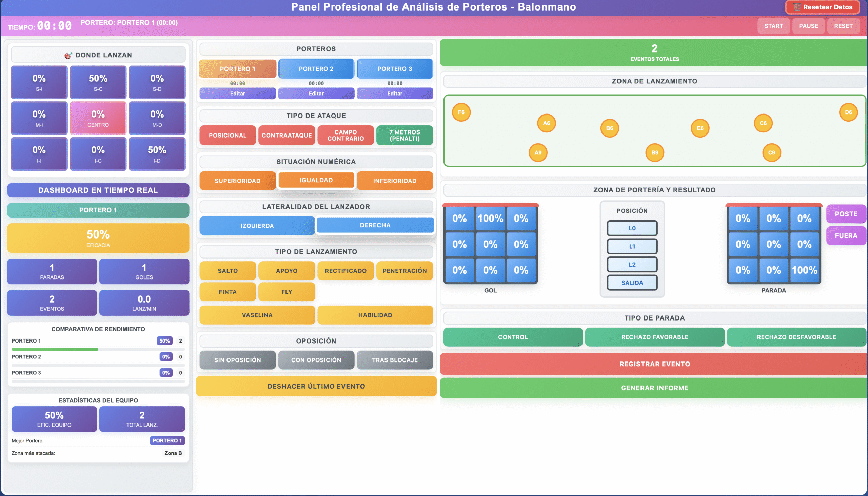Select the A6 launch zone marker
The height and width of the screenshot is (496, 868).
(x=546, y=123)
